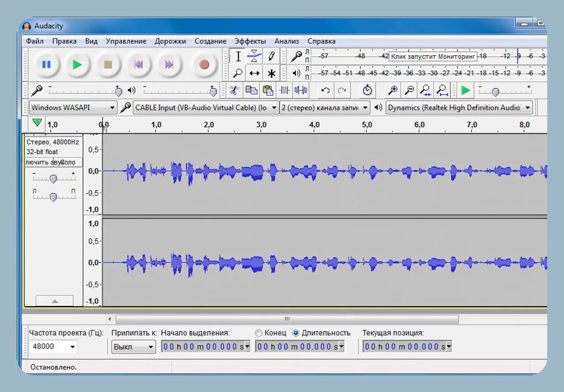Click the track Mute button
The height and width of the screenshot is (392, 564).
(39, 162)
